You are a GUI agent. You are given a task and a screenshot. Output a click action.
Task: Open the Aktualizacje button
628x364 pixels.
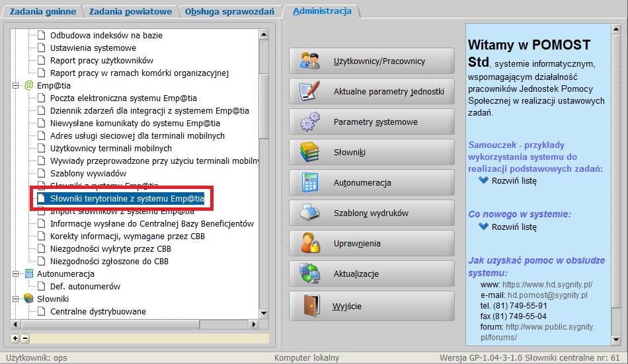pos(372,274)
